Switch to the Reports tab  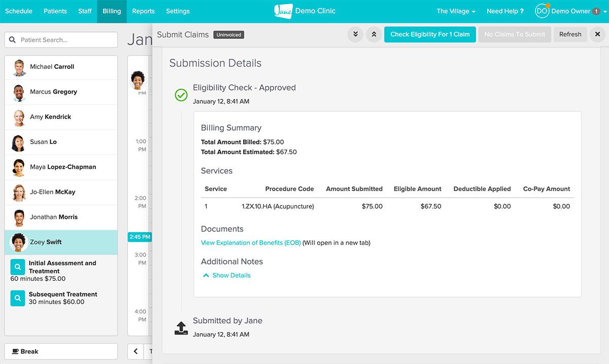point(143,11)
